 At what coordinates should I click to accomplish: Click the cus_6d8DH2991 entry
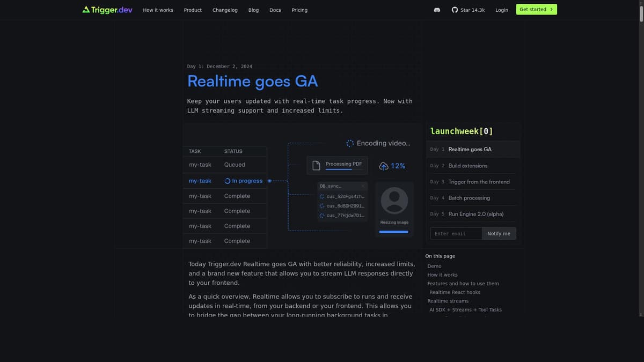tap(346, 206)
